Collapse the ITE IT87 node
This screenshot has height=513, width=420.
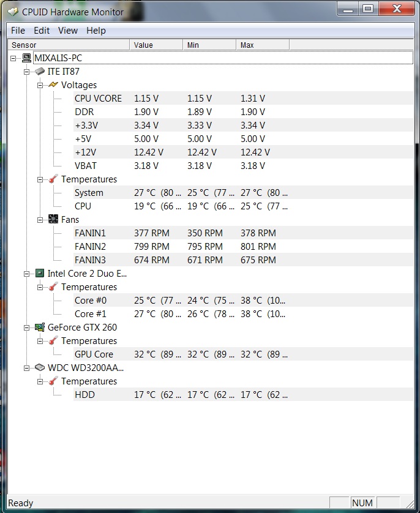point(26,72)
